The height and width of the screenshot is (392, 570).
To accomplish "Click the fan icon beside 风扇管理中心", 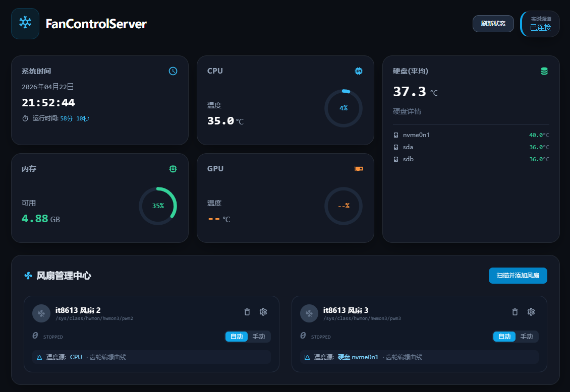I will tap(28, 276).
